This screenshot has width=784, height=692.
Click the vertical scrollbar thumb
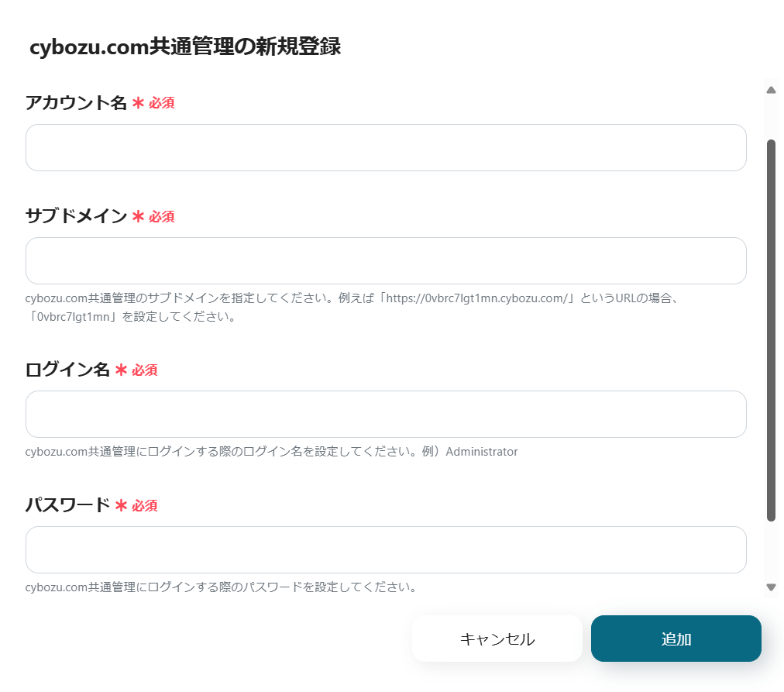coord(771,330)
